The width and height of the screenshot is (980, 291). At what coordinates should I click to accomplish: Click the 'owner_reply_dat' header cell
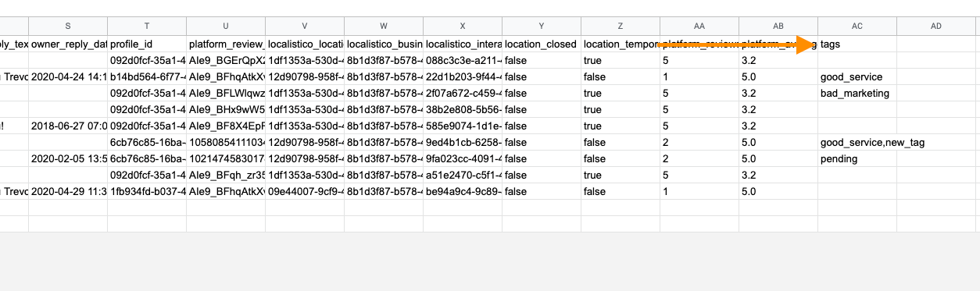[x=68, y=44]
